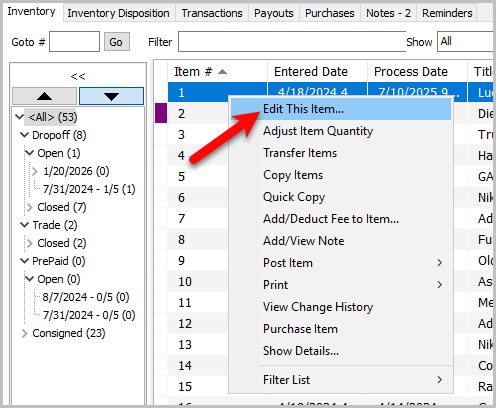Collapse the Dropoff (8) tree node
The height and width of the screenshot is (408, 496).
(24, 135)
